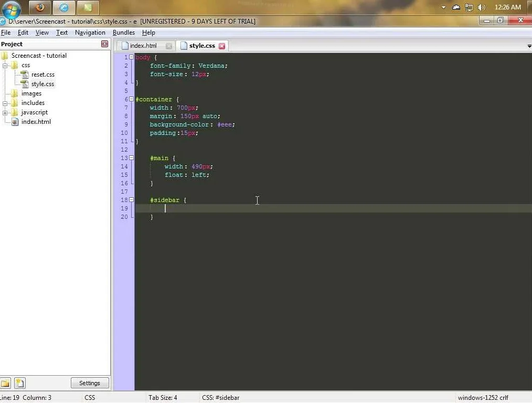Click the Tab Size: 4 status bar item
Image resolution: width=532 pixels, height=403 pixels.
[163, 398]
